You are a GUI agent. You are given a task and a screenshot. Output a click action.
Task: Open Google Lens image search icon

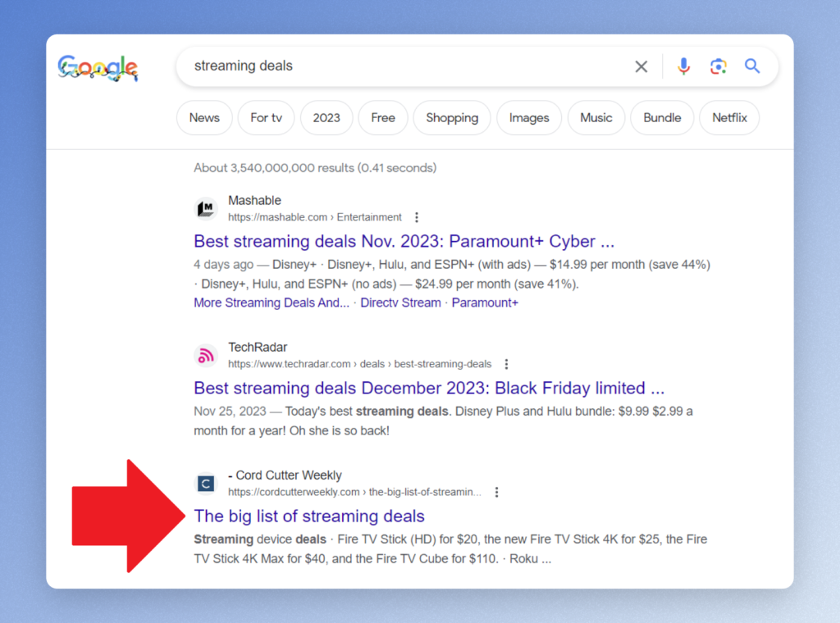pyautogui.click(x=719, y=66)
